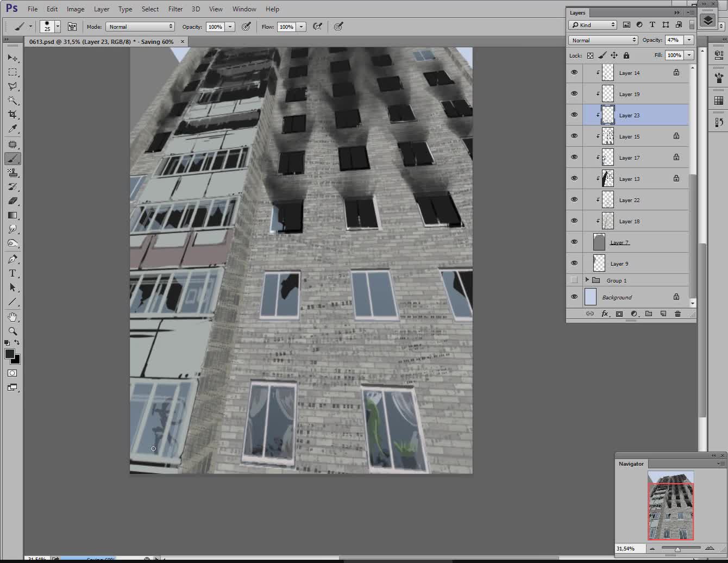The image size is (728, 563).
Task: Select the Crop tool
Action: (12, 115)
